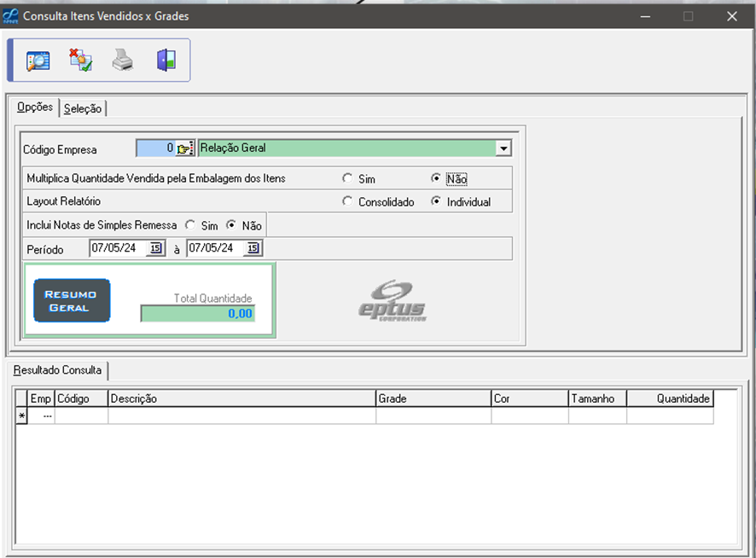
Task: Select Sim for Inclui Notas de Simples Remessa
Action: 190,225
